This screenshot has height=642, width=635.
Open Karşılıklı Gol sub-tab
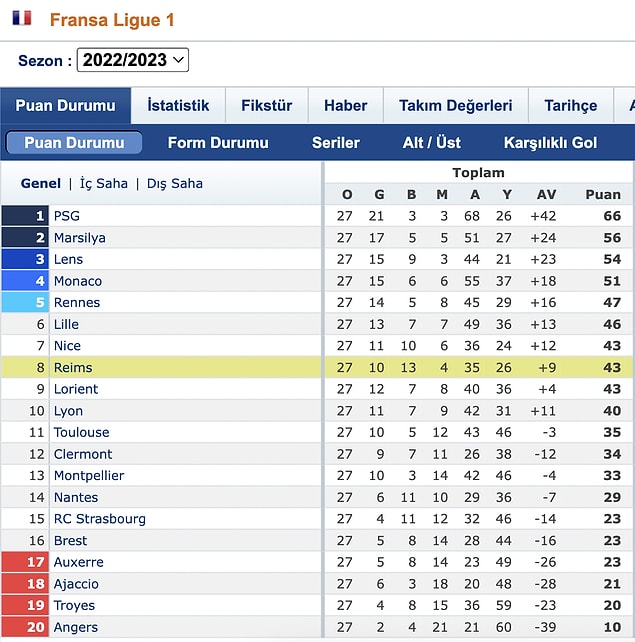550,142
